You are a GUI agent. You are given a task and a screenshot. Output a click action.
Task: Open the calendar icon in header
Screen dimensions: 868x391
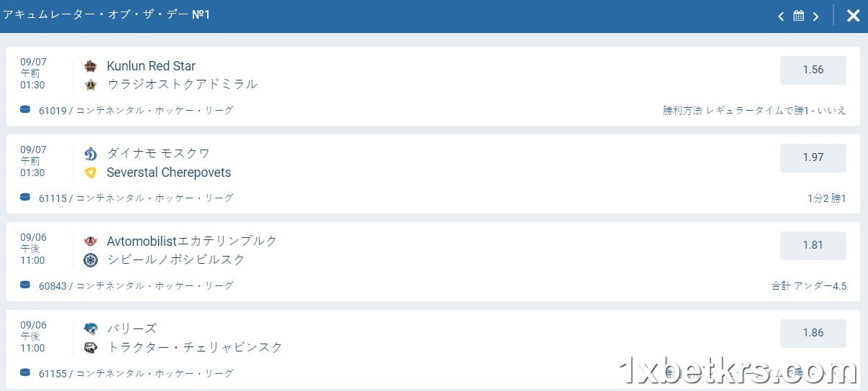tap(798, 16)
